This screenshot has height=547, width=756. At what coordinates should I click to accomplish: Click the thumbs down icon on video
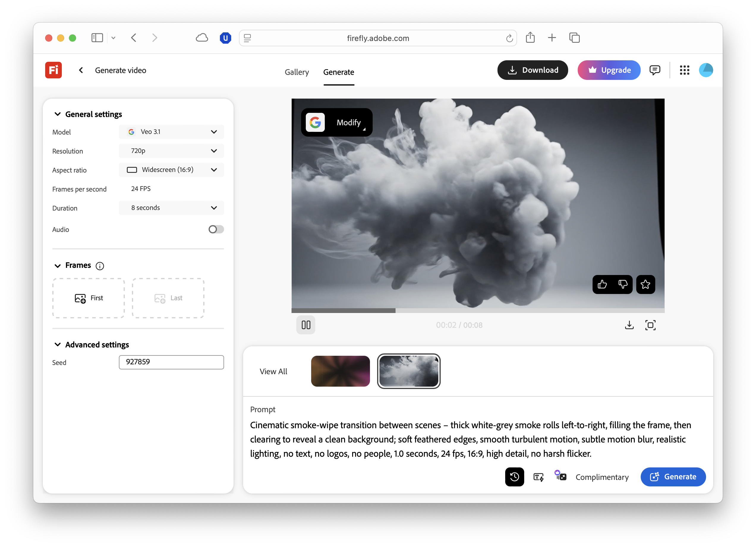tap(622, 284)
